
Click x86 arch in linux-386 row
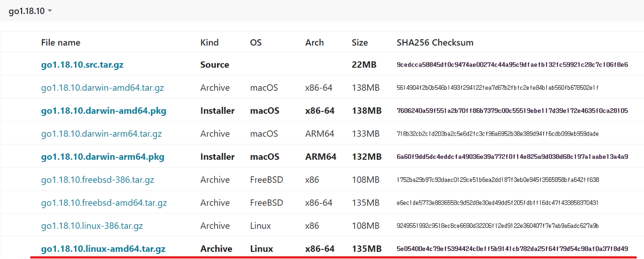(312, 226)
